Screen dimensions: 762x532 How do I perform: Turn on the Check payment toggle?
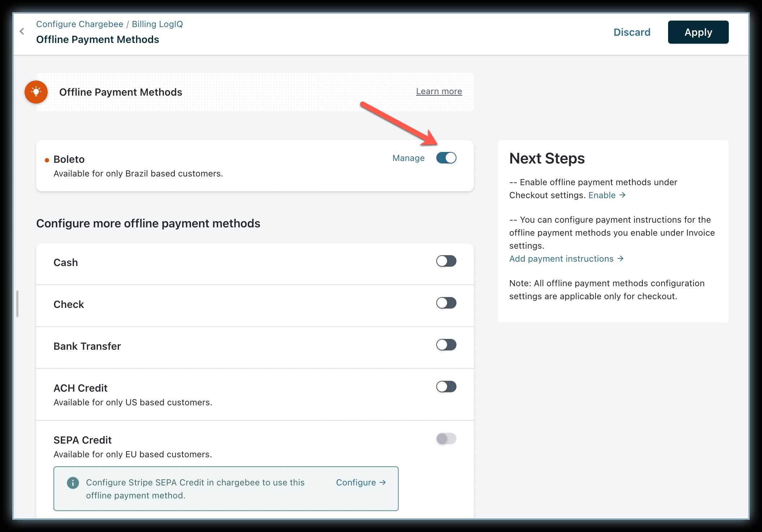[446, 303]
